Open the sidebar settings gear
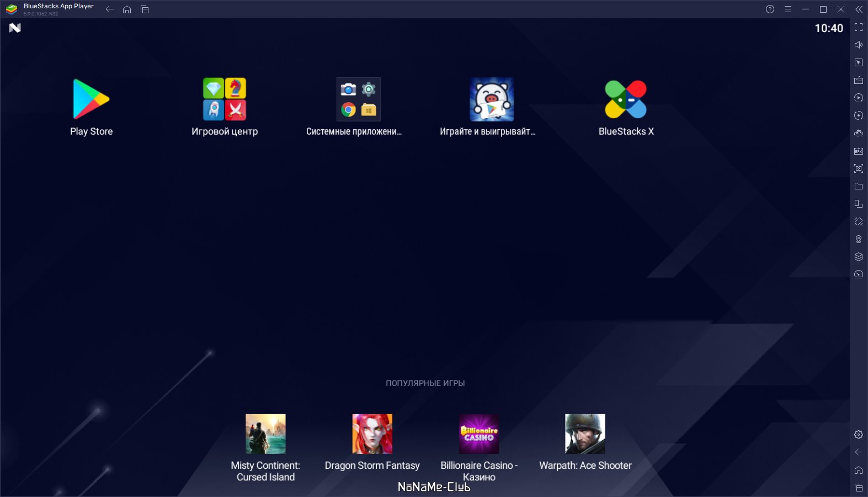Viewport: 868px width, 497px height. pos(859,435)
